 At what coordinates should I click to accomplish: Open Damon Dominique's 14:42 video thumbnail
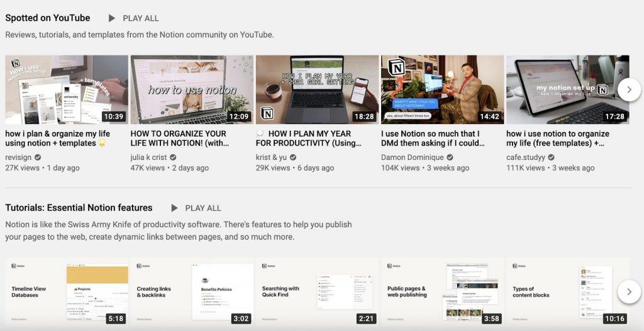click(x=442, y=89)
